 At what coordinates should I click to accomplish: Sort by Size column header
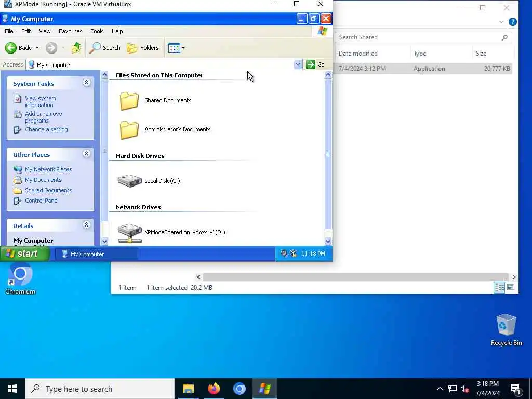tap(481, 54)
